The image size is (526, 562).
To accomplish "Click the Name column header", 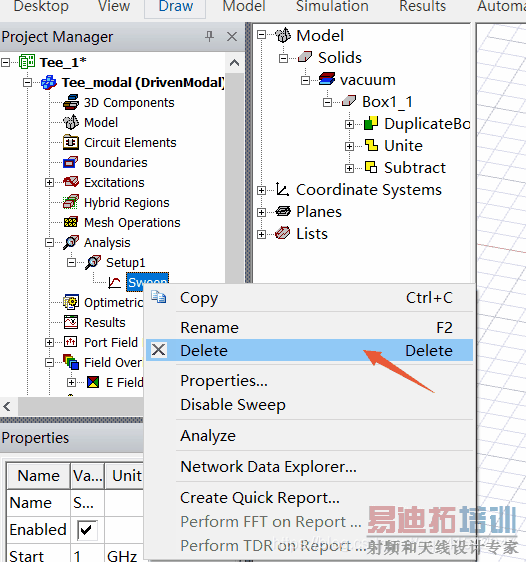I will tap(38, 476).
